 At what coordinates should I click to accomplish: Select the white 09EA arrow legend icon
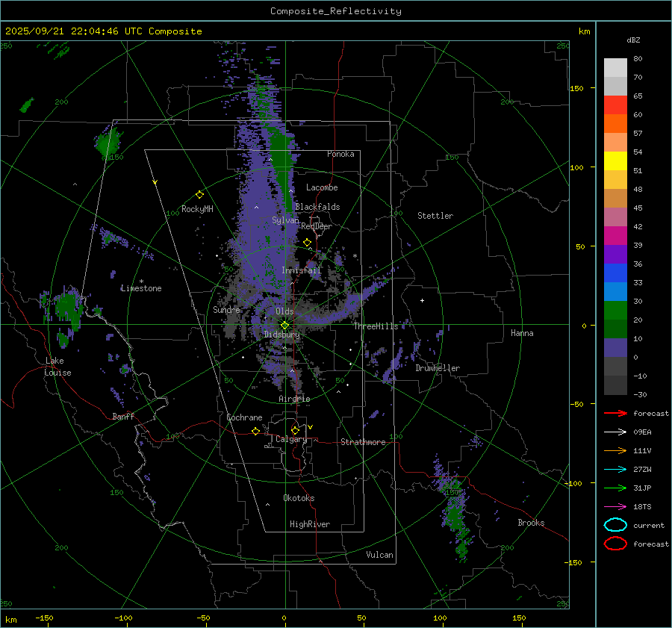[615, 432]
